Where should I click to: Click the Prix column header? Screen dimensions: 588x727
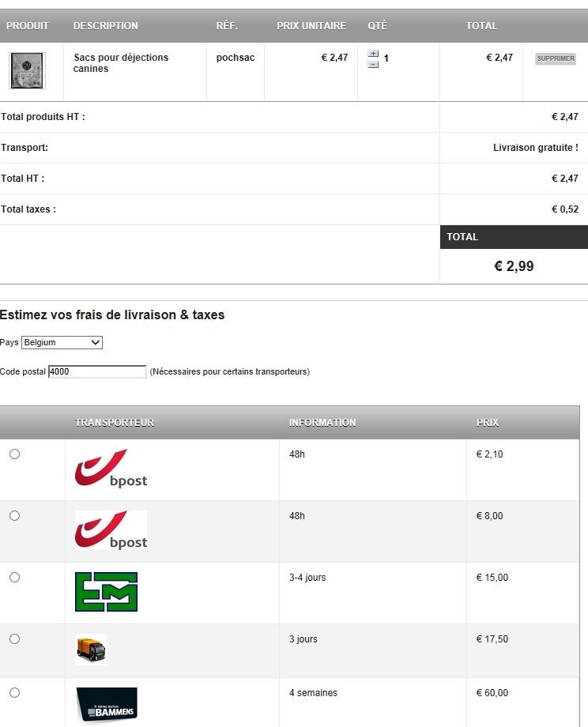point(488,423)
